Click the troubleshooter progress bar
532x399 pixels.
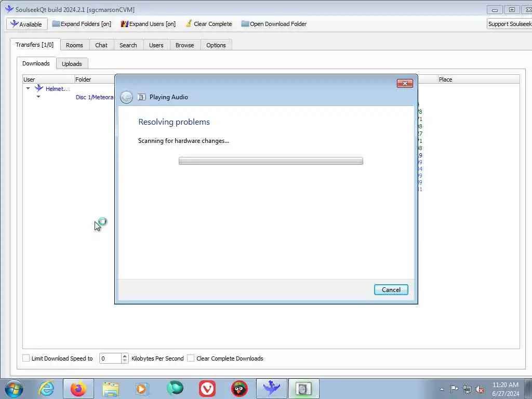click(271, 161)
